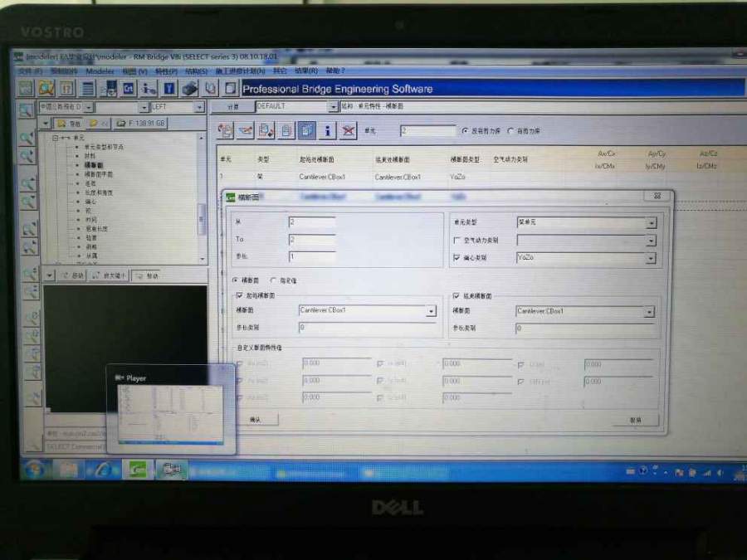Select the 横断面 radio button in the dialog
This screenshot has width=747, height=560.
click(x=236, y=280)
